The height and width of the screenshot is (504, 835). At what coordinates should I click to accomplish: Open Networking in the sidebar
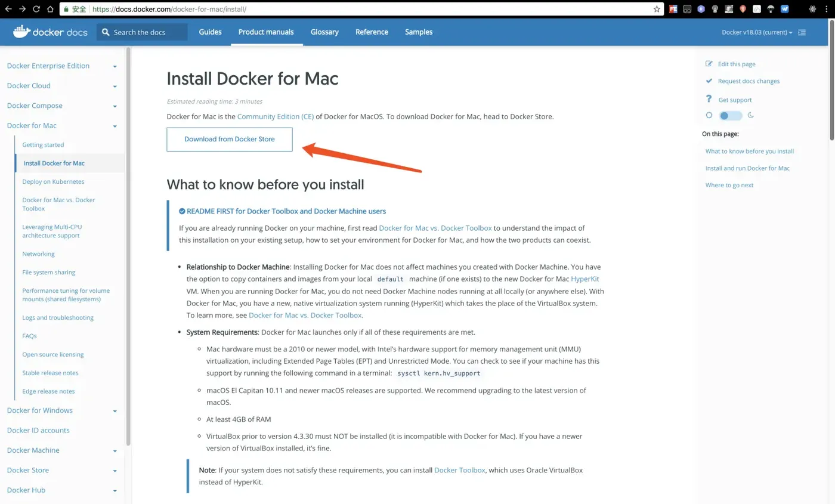(x=38, y=253)
